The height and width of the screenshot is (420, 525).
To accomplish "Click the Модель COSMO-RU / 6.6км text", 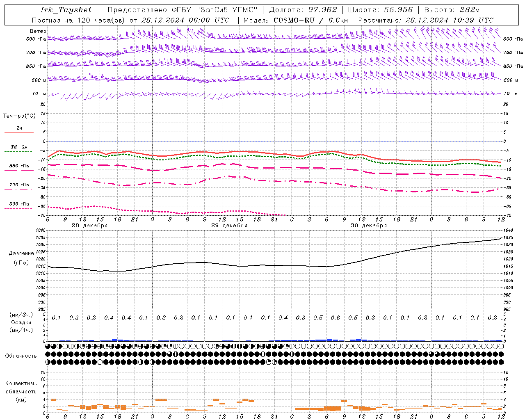I will 296,20.
